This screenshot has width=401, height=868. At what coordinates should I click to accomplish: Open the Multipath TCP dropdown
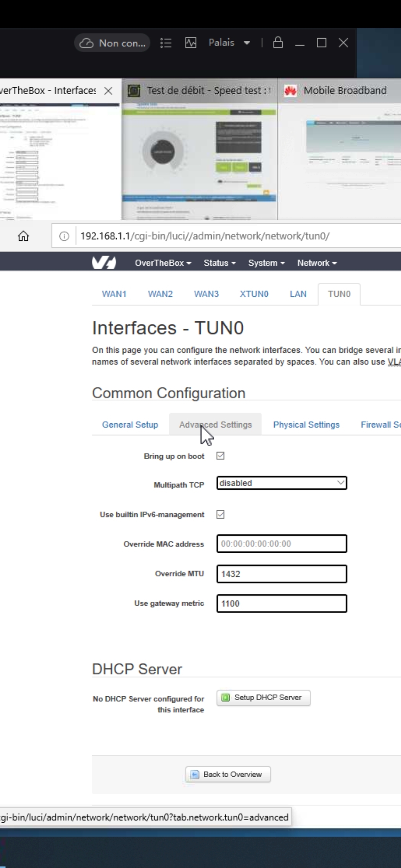coord(282,483)
